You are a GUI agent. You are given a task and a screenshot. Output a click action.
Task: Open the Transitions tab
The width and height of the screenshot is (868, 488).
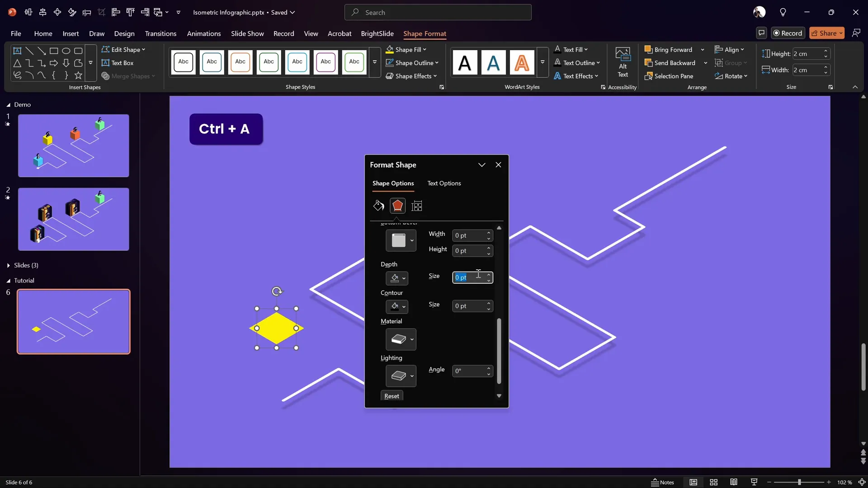[160, 33]
